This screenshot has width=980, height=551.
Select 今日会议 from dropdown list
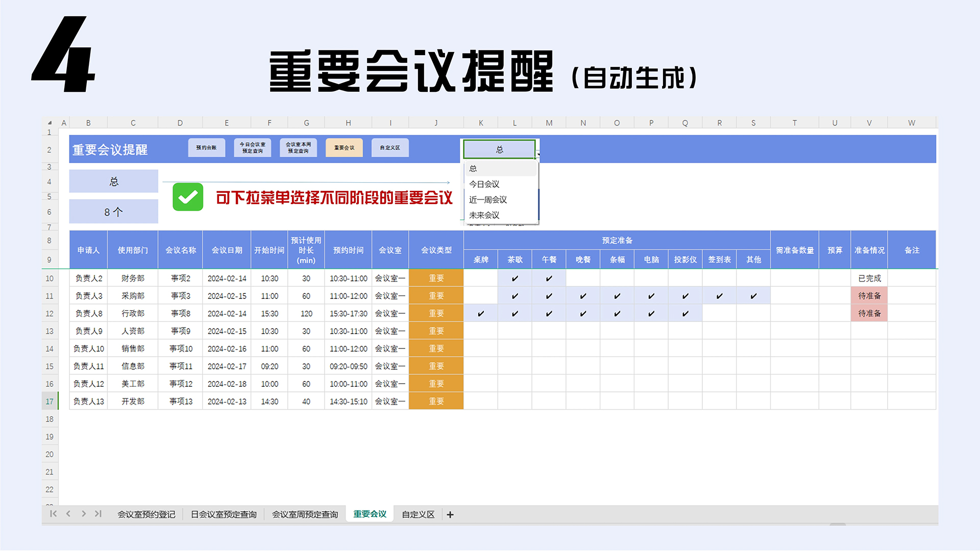(x=484, y=184)
